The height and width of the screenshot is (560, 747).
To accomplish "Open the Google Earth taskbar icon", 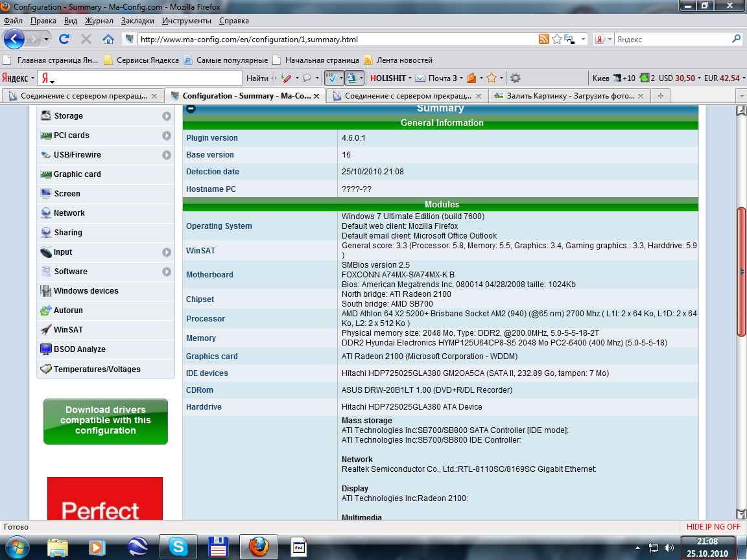I will click(138, 547).
